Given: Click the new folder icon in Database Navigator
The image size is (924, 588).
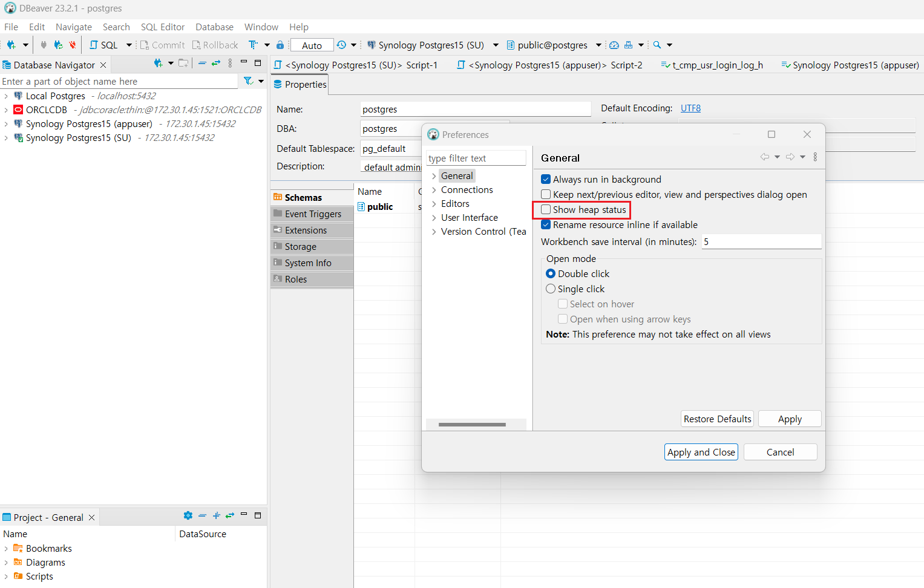Looking at the screenshot, I should pos(183,63).
